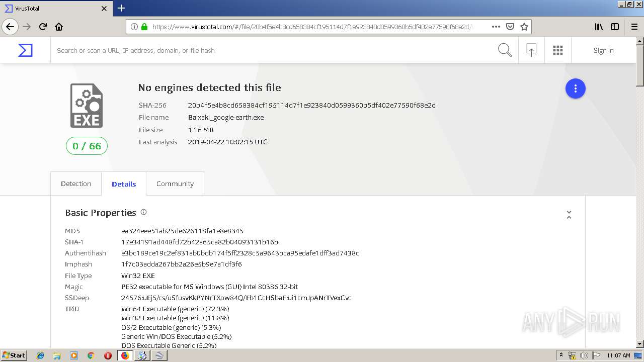
Task: Bookmark this page with the star
Action: tap(524, 27)
